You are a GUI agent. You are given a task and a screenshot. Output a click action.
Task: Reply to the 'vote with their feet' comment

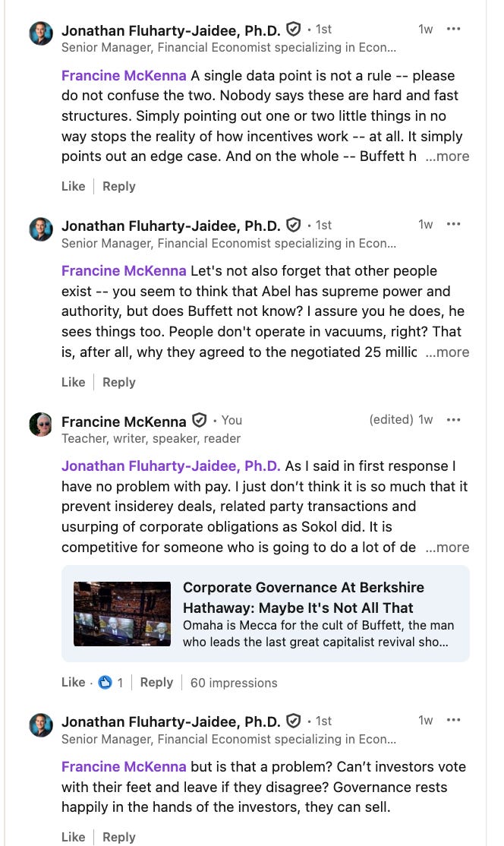click(119, 838)
